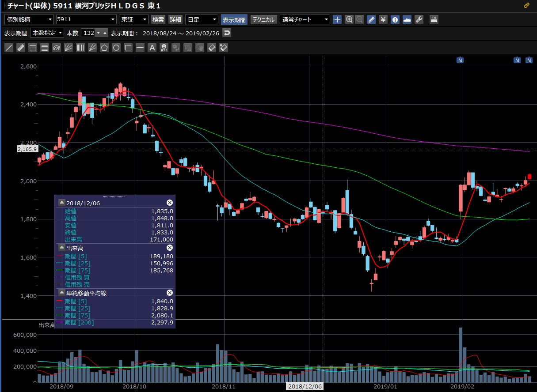Select the text annotation 'A' tool
The width and height of the screenshot is (537, 392).
tap(152, 48)
